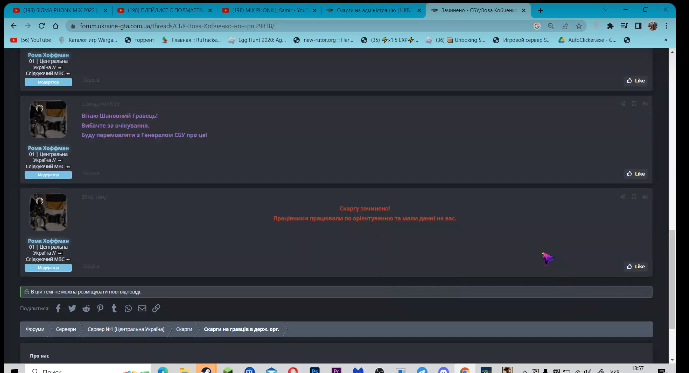
Task: Reload the forum page
Action: click(42, 26)
